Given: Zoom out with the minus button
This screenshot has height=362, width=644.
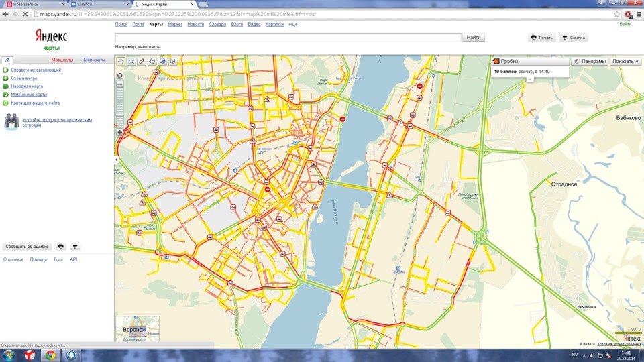Looking at the screenshot, I should pyautogui.click(x=120, y=84).
